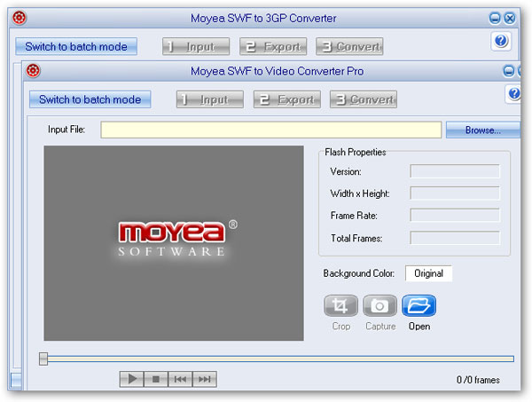Click the Browse... button
The height and width of the screenshot is (402, 532).
click(x=483, y=130)
